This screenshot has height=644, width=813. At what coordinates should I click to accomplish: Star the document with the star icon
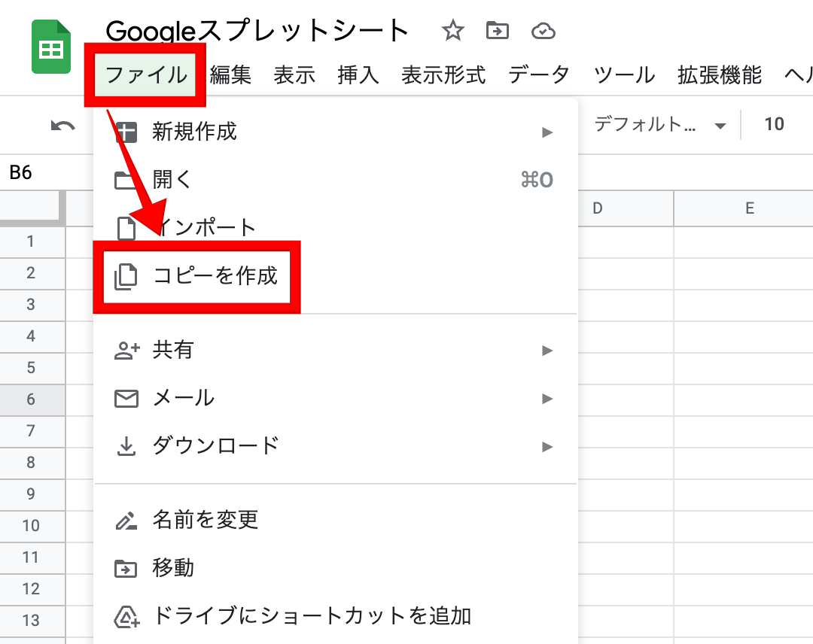coord(452,31)
